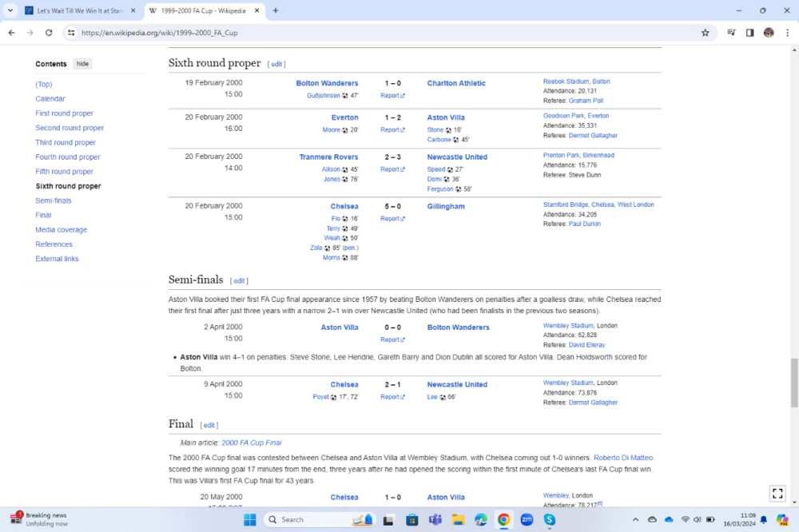Screen dimensions: 799x532
Task: Edit the Final section
Action: pos(209,425)
